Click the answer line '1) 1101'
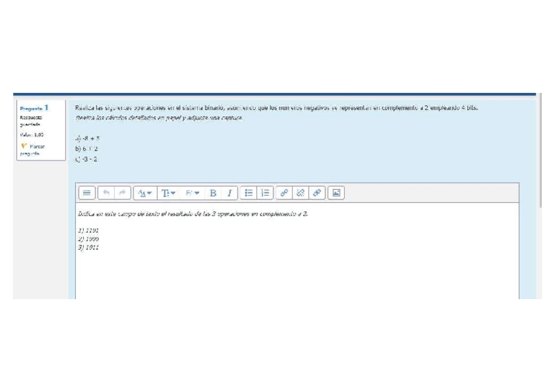This screenshot has height=392, width=555. point(88,230)
